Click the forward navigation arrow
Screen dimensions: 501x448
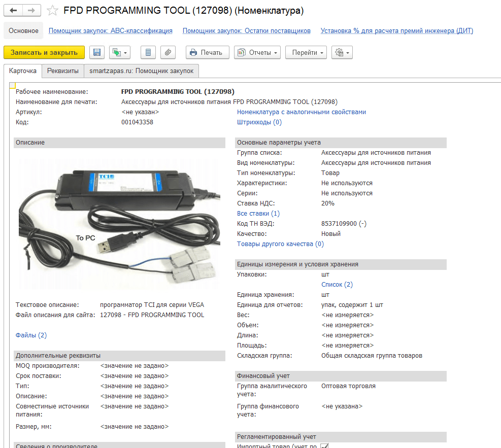point(31,10)
